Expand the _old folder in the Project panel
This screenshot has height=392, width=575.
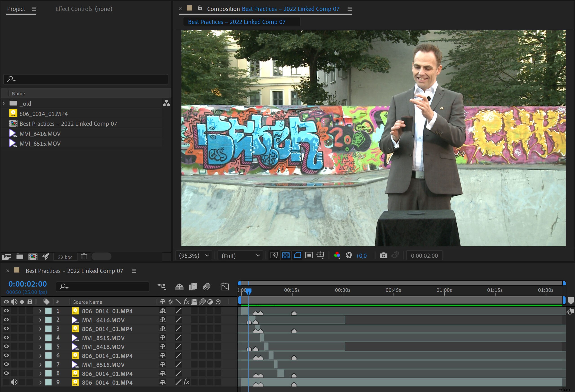coord(3,103)
